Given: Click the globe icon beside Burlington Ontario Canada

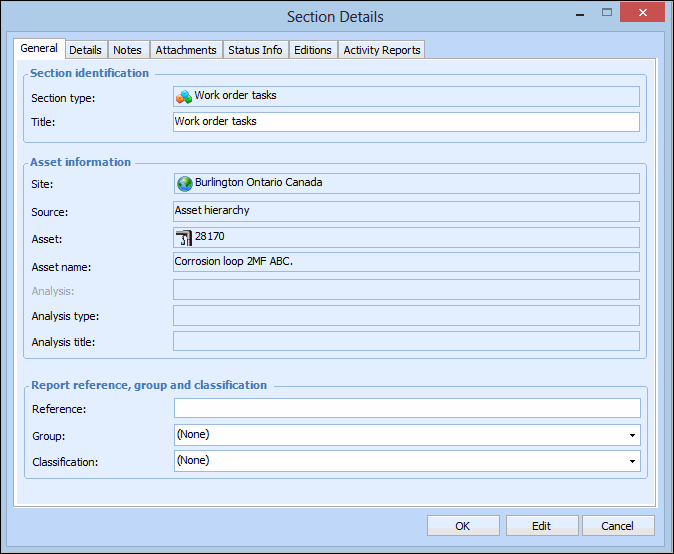Looking at the screenshot, I should 184,184.
